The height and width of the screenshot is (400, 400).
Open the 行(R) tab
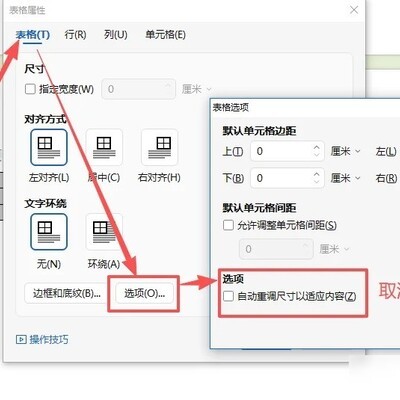pos(75,35)
